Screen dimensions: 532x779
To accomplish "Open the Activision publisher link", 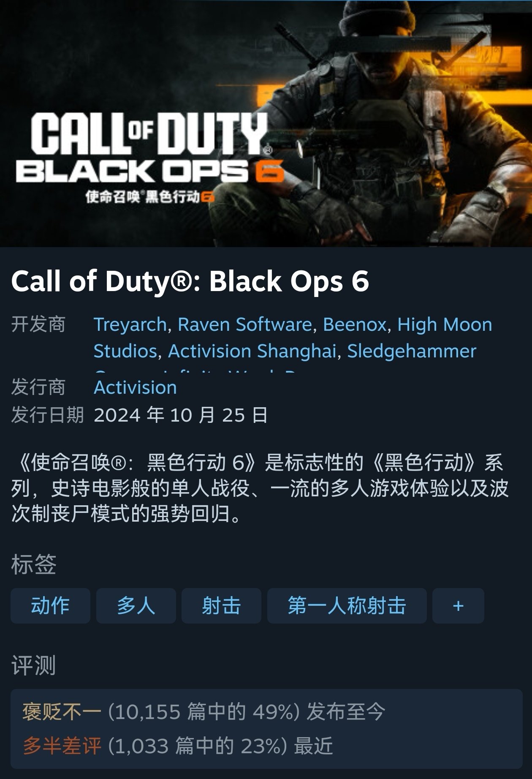I will tap(135, 387).
